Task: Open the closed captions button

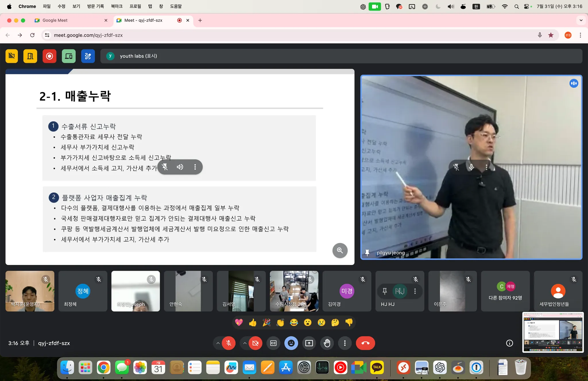Action: coord(273,343)
